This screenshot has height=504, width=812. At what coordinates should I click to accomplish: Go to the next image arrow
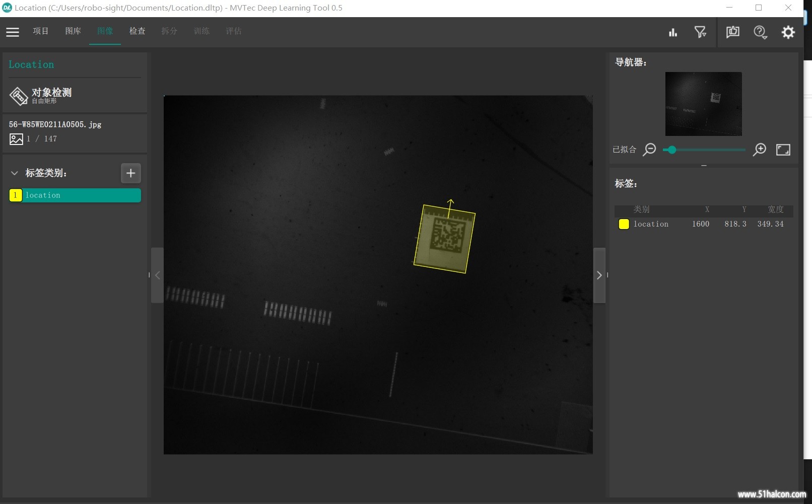pos(599,275)
